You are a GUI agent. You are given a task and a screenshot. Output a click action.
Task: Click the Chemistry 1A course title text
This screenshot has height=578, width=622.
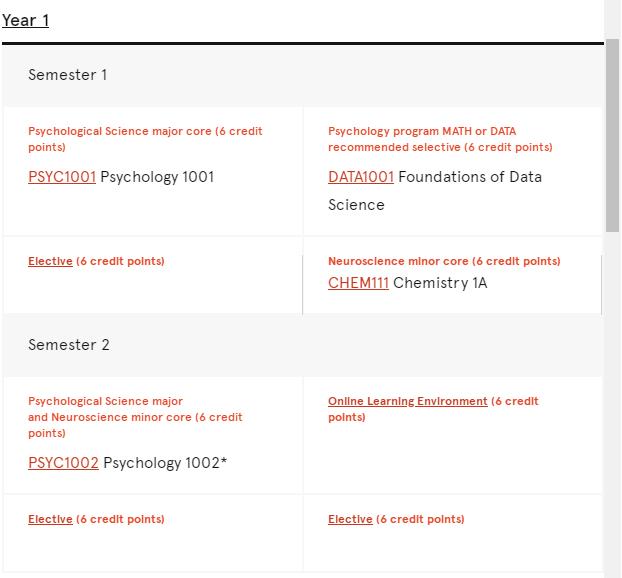[x=440, y=283]
